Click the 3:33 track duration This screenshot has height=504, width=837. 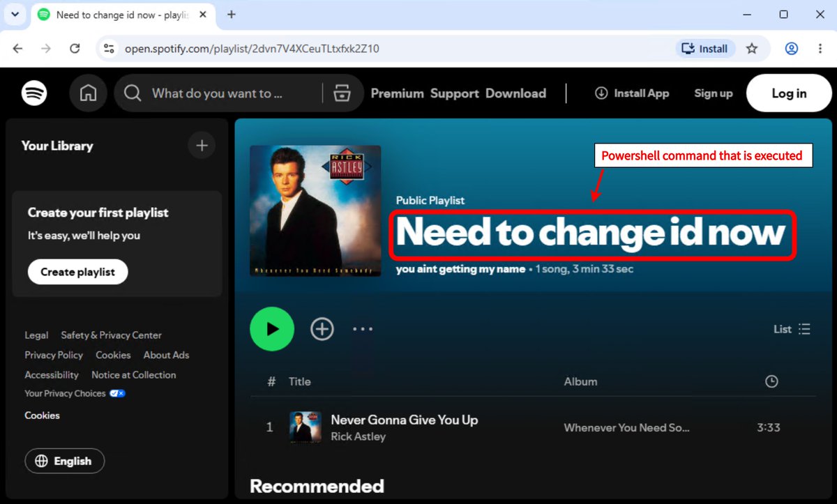tap(769, 427)
